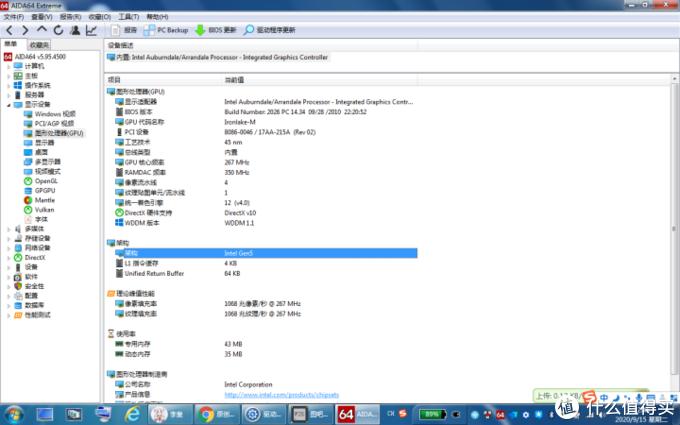Click the 软件 software tree icon
The height and width of the screenshot is (425, 680).
(x=18, y=277)
